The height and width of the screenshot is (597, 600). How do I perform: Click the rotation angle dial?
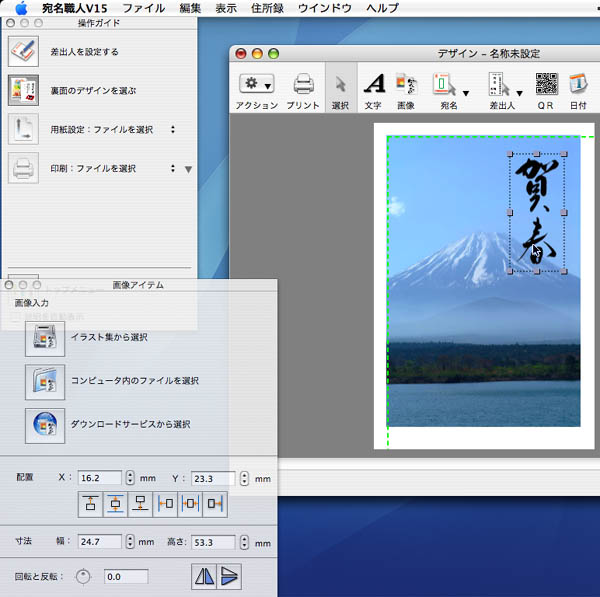point(83,576)
